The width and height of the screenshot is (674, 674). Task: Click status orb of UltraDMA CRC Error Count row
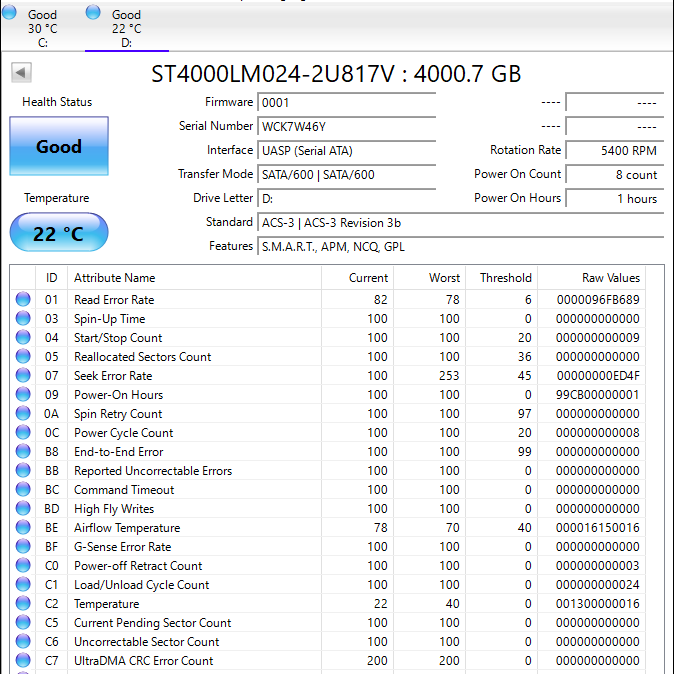[x=23, y=660]
